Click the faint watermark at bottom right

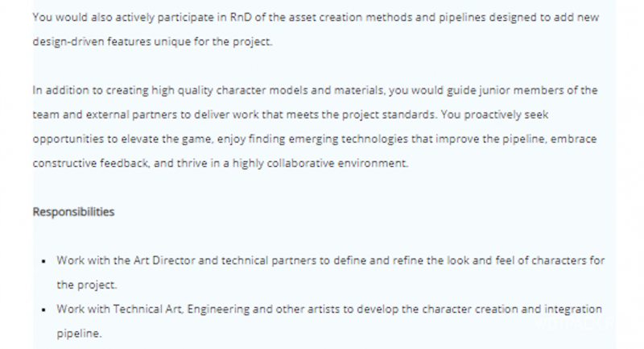coord(574,323)
